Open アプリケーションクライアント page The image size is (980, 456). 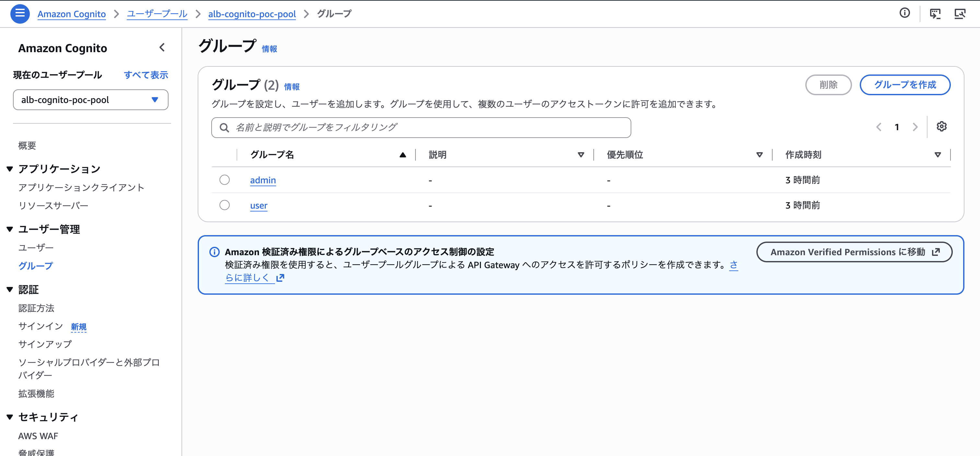(x=81, y=188)
